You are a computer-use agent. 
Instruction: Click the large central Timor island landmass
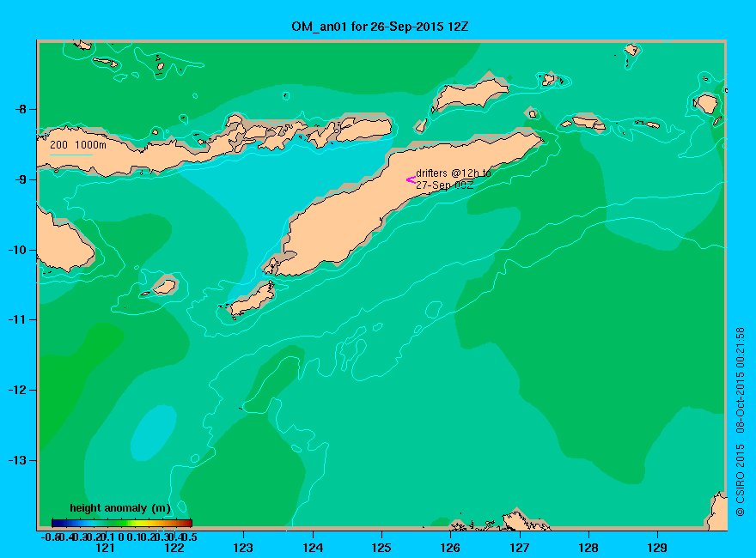pyautogui.click(x=386, y=207)
